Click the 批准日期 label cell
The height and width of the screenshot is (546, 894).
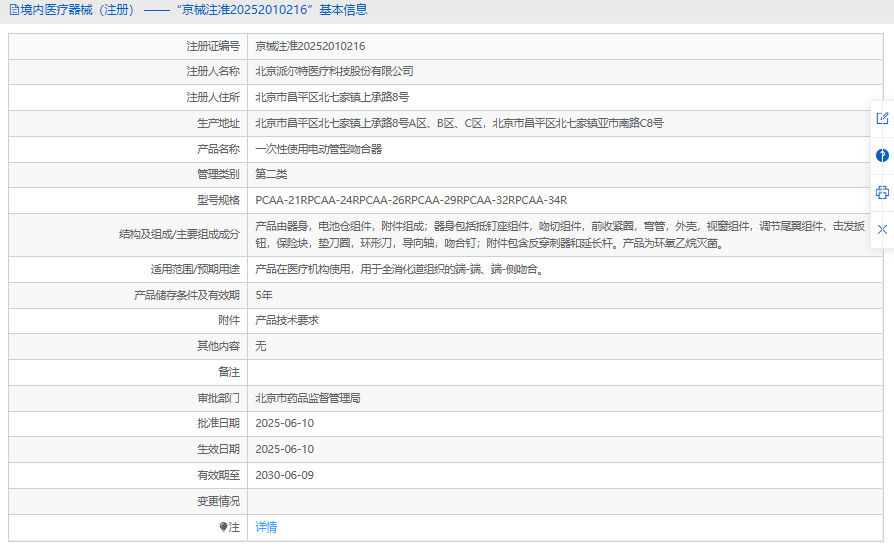(128, 423)
